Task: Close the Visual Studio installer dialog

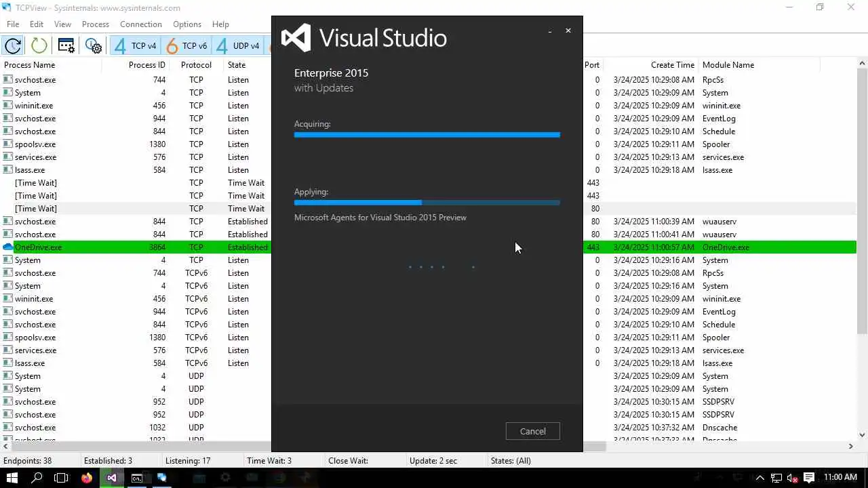Action: (x=568, y=30)
